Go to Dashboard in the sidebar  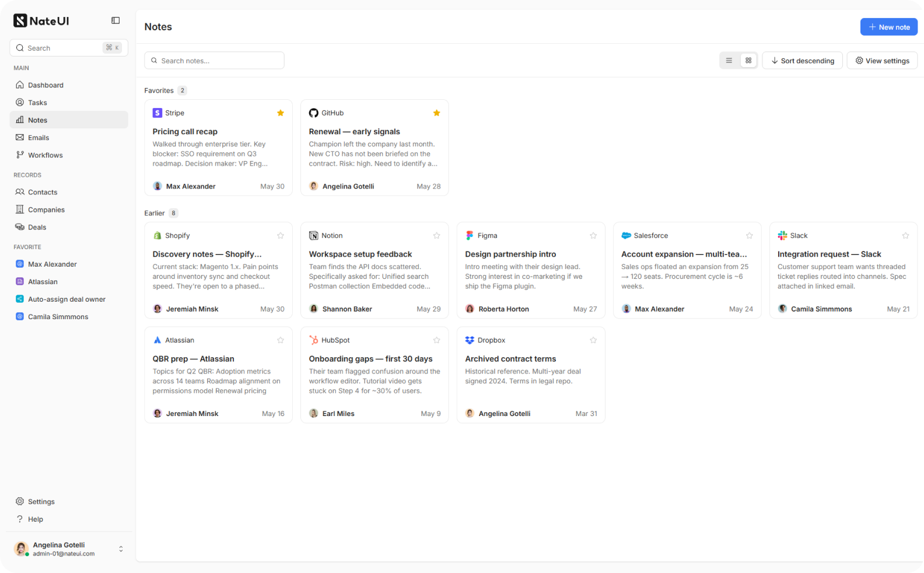click(69, 85)
